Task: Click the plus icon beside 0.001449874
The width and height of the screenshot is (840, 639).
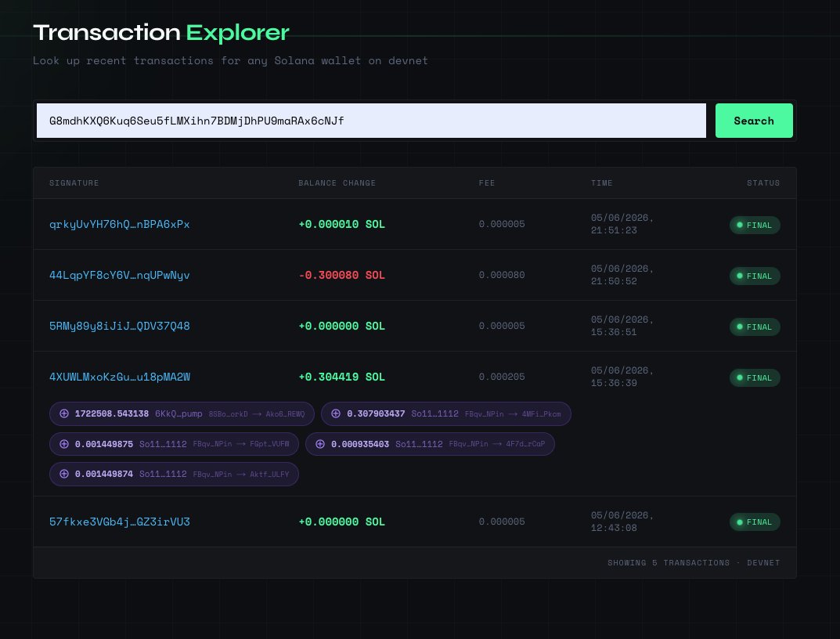Action: [x=63, y=474]
